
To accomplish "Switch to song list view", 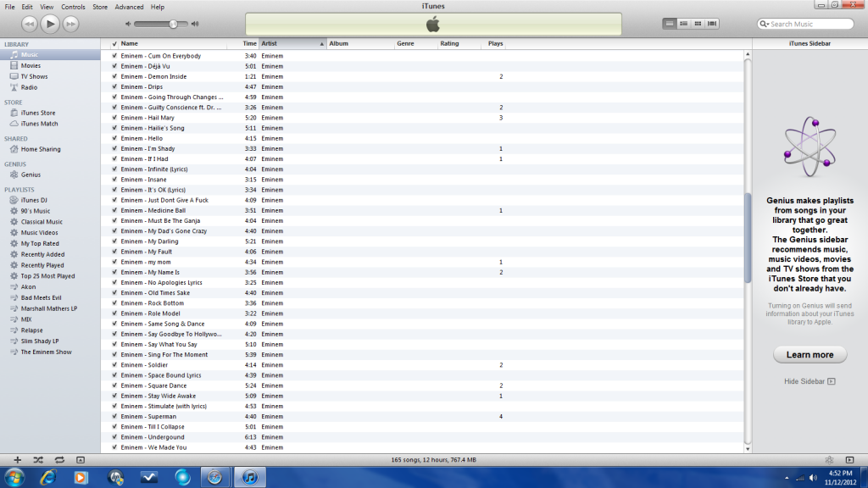I will (670, 24).
